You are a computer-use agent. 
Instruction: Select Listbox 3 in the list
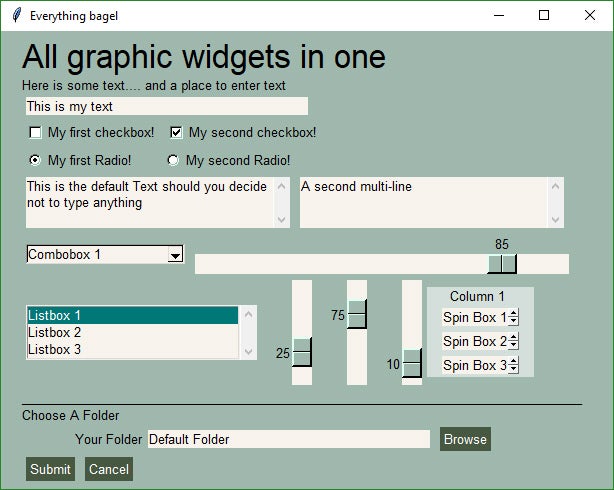(132, 349)
